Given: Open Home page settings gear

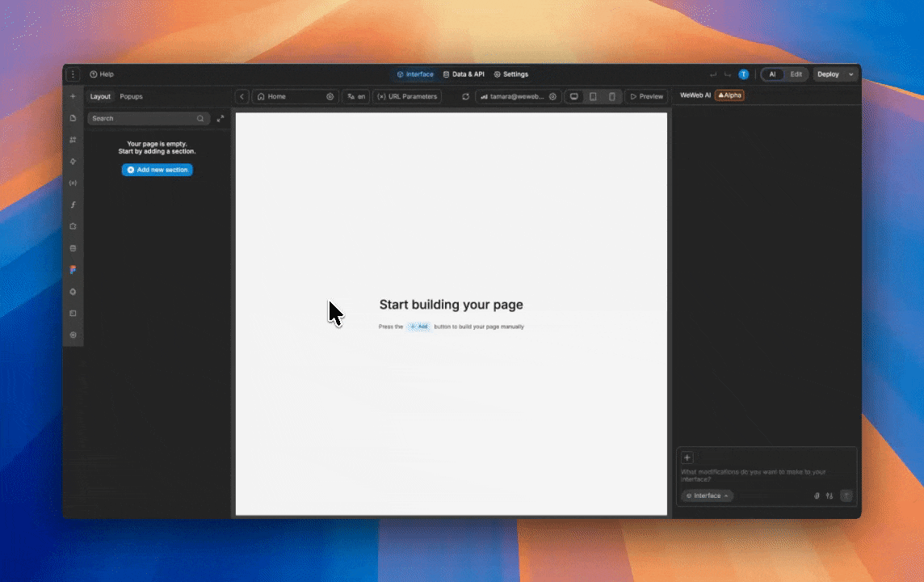Looking at the screenshot, I should pyautogui.click(x=330, y=97).
